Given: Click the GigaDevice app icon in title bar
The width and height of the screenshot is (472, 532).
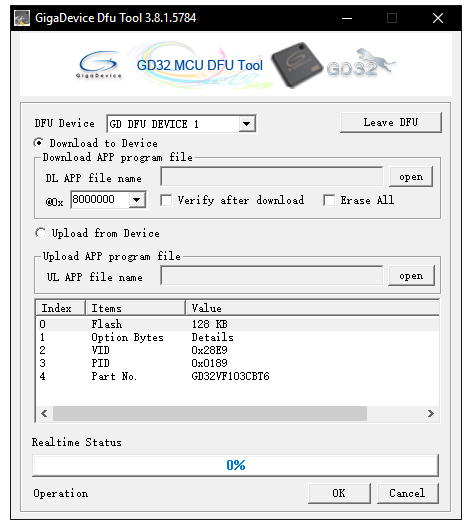Looking at the screenshot, I should pyautogui.click(x=22, y=18).
